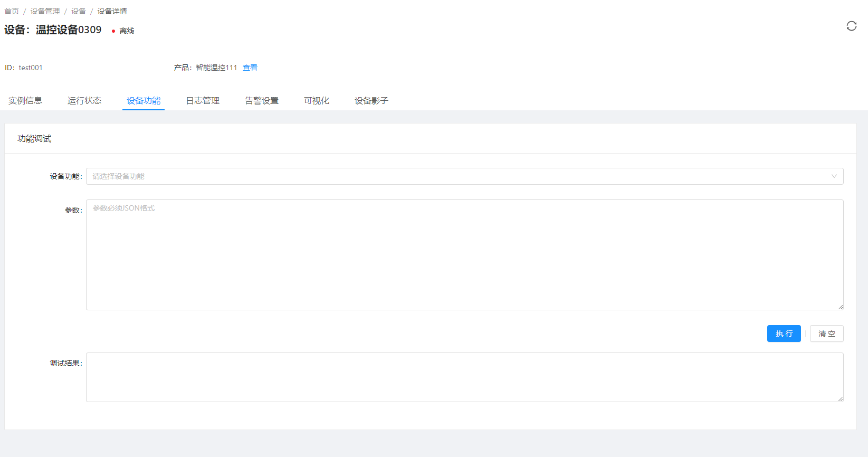Navigate to 首页 in the breadcrumb
The width and height of the screenshot is (868, 457).
coord(12,11)
